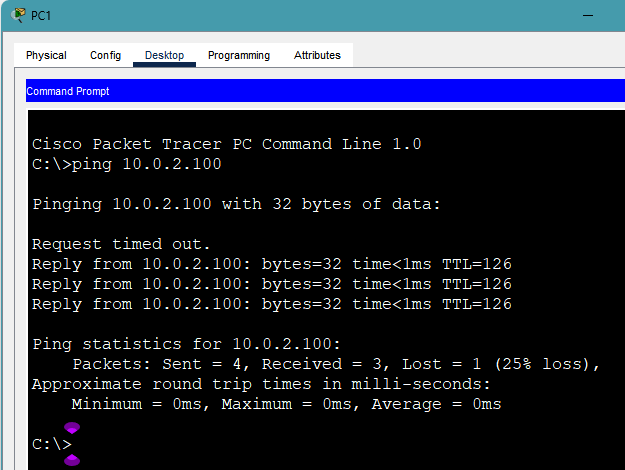Open the Config tab

coord(105,56)
